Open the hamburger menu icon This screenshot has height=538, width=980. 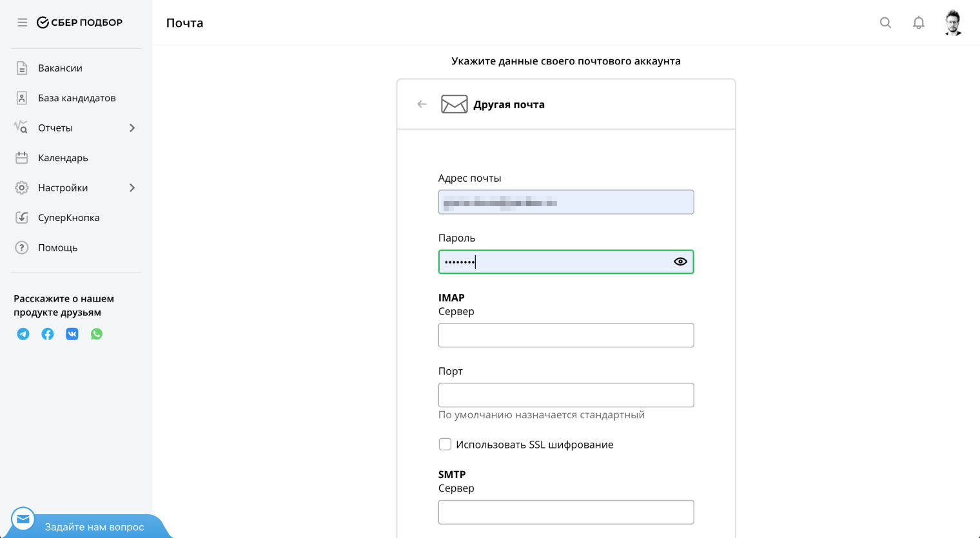point(23,23)
